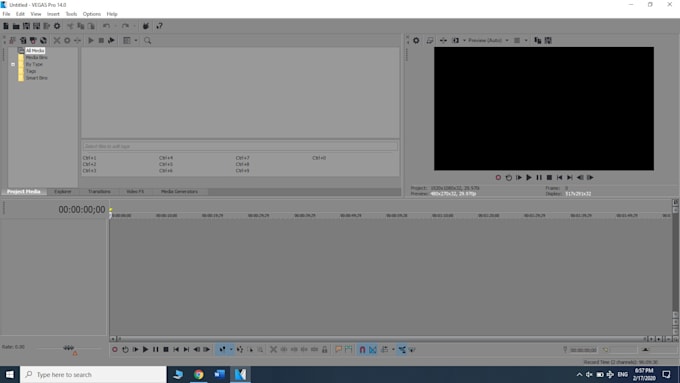Toggle Loop Playback in timeline transport bar
Viewport: 680px width, 383px height.
tap(125, 350)
